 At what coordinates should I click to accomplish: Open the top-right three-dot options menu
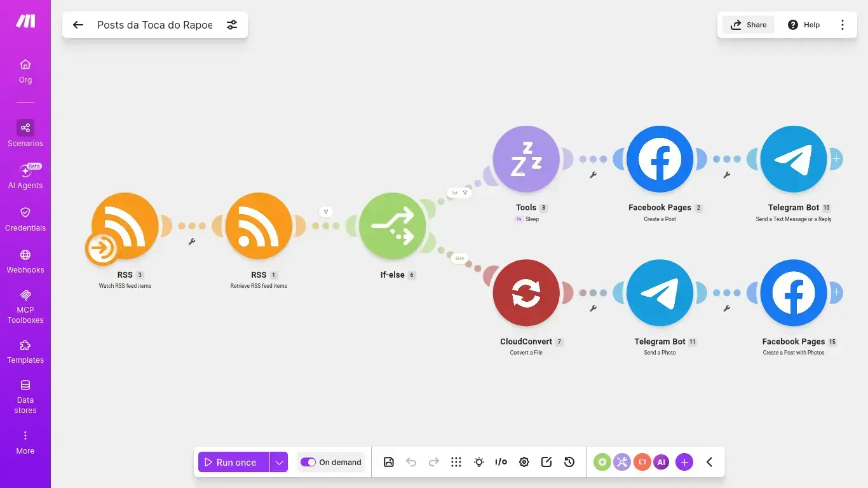pos(843,25)
